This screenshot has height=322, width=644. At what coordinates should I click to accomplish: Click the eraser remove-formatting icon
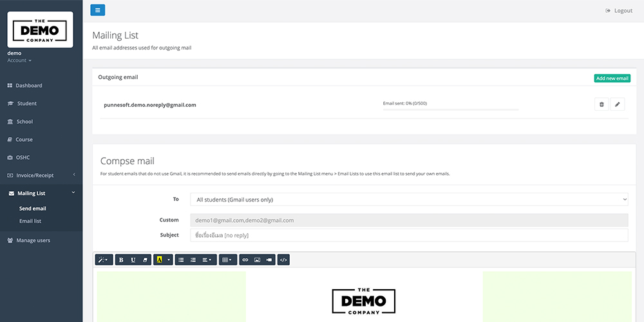145,260
